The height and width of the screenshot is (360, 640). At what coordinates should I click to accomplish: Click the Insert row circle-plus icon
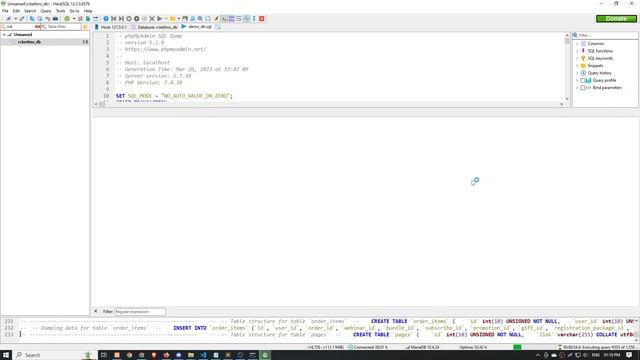[129, 19]
